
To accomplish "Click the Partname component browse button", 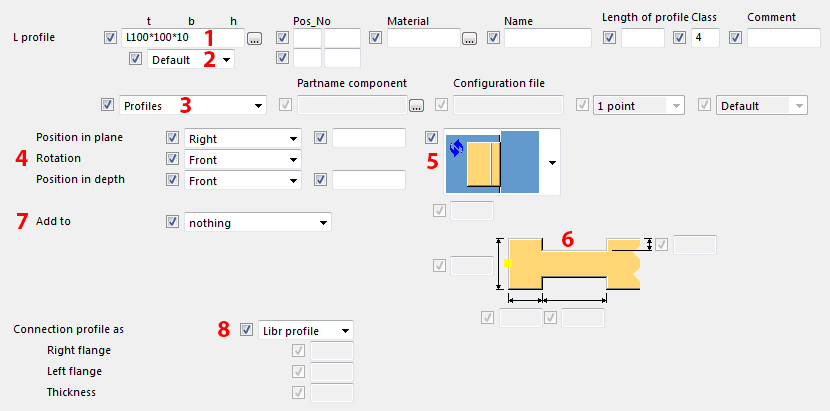I will point(416,106).
